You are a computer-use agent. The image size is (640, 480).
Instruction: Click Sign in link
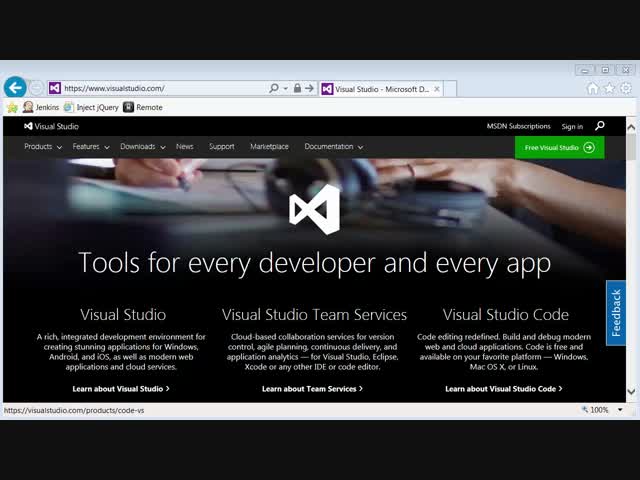point(572,127)
